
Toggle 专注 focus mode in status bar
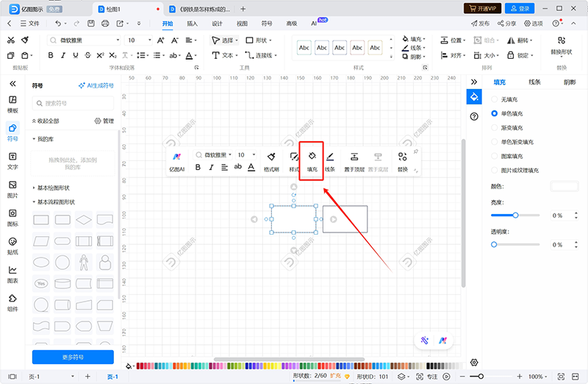[427, 377]
